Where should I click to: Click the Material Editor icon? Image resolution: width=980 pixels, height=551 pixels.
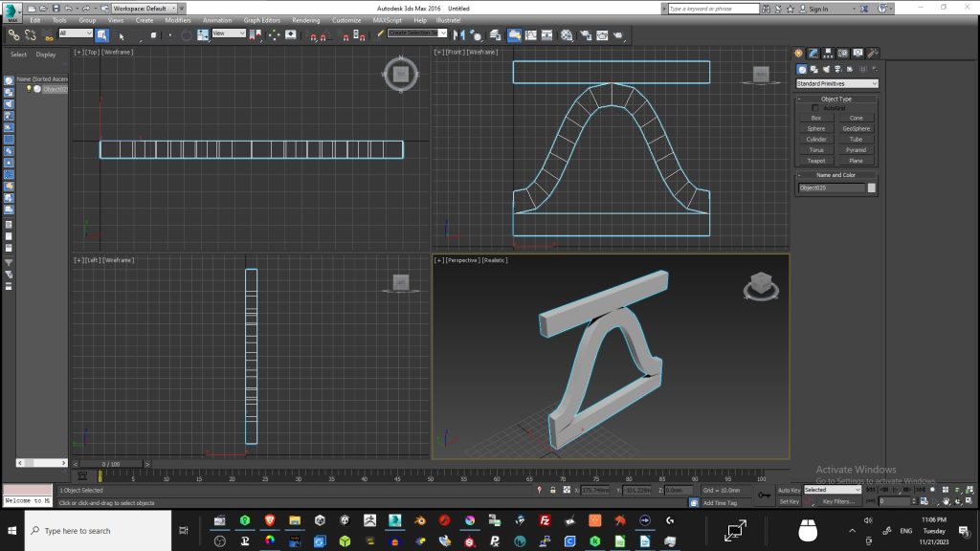[x=567, y=35]
